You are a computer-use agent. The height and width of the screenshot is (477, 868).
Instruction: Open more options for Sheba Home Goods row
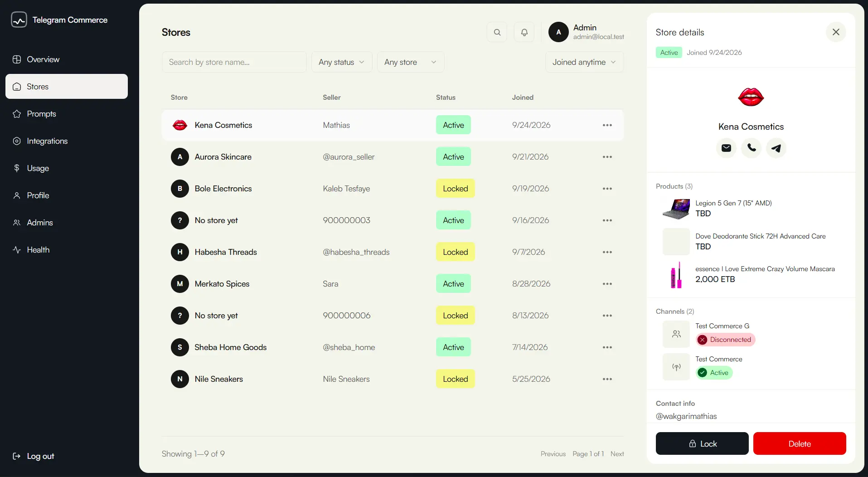[607, 347]
